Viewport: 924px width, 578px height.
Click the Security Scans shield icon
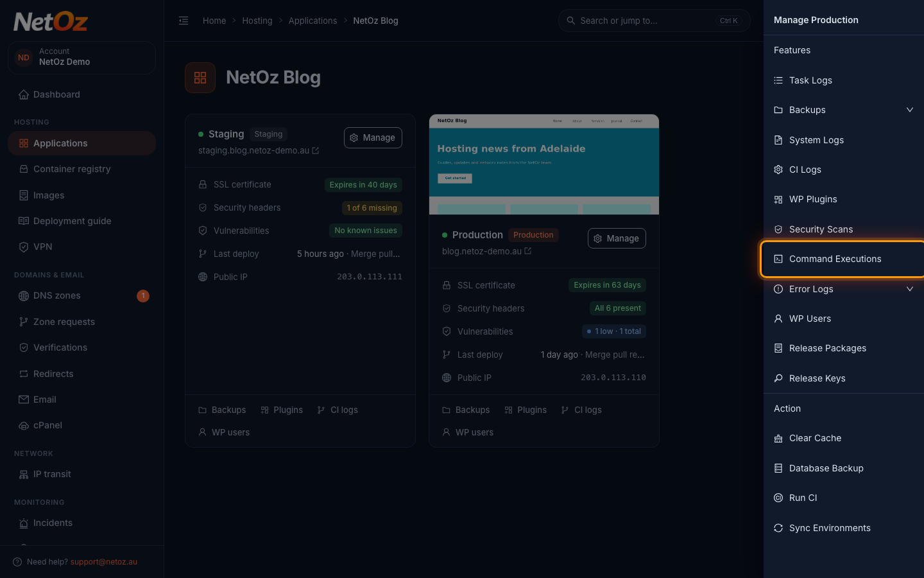point(778,229)
